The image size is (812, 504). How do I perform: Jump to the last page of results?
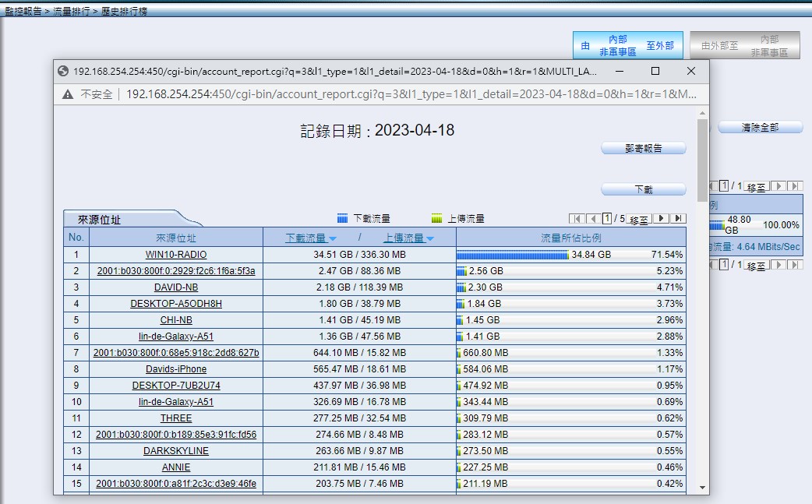(x=678, y=219)
